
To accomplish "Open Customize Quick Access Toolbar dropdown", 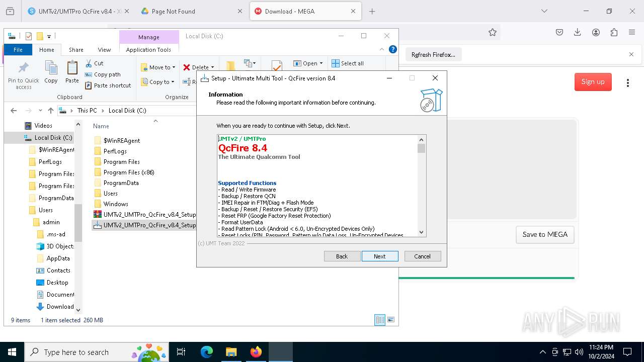I will [49, 36].
